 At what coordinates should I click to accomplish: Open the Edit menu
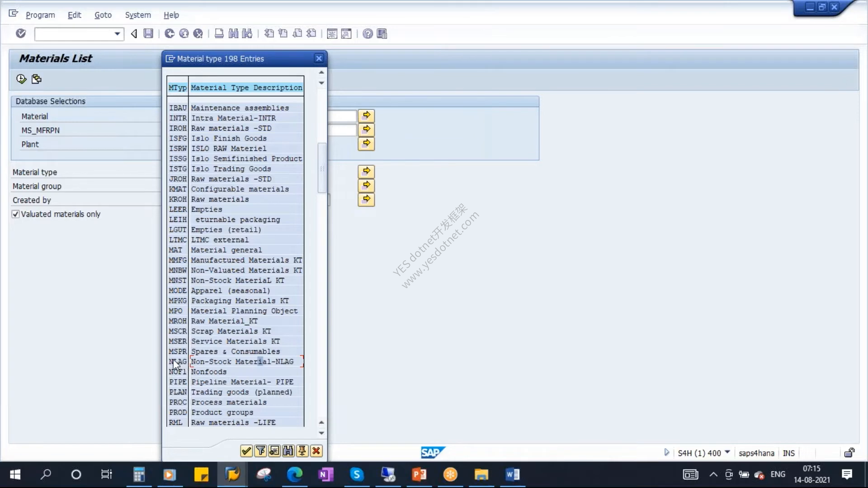(75, 15)
